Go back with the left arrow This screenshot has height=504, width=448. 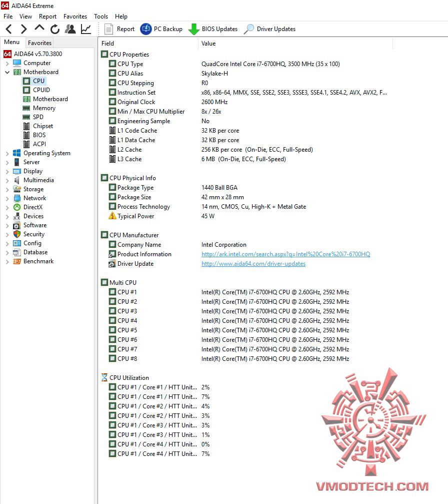(x=9, y=29)
